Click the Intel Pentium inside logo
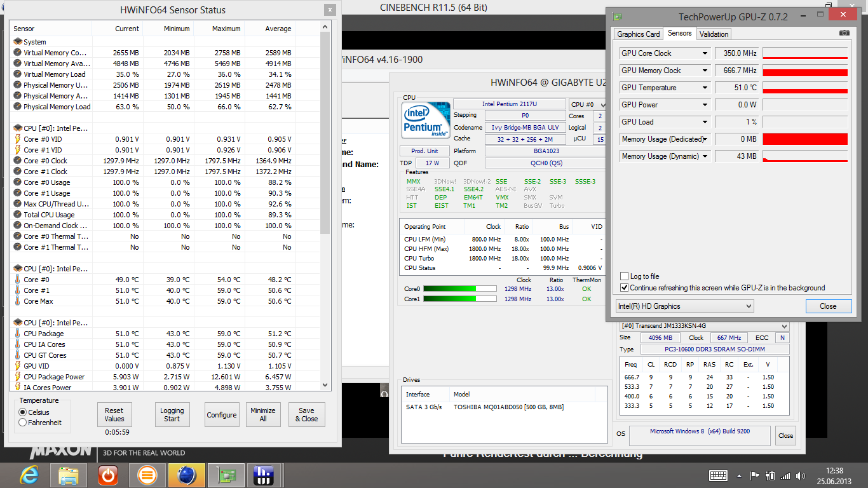868x488 pixels. click(426, 121)
